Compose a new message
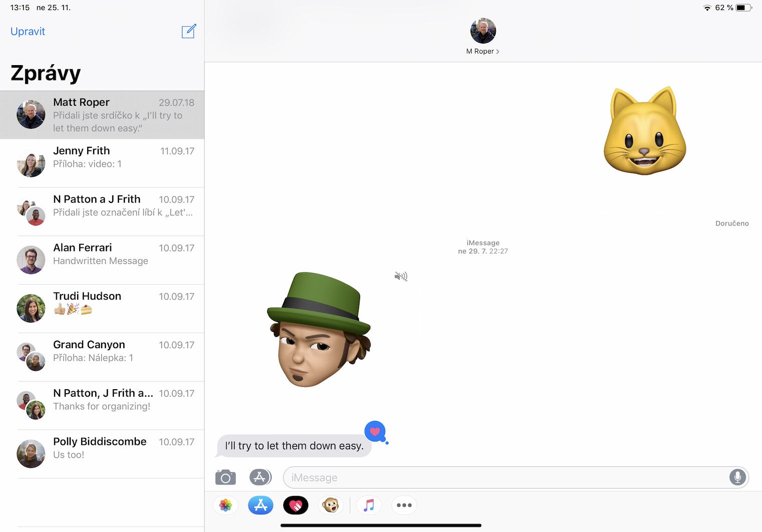This screenshot has height=532, width=762. coord(189,31)
